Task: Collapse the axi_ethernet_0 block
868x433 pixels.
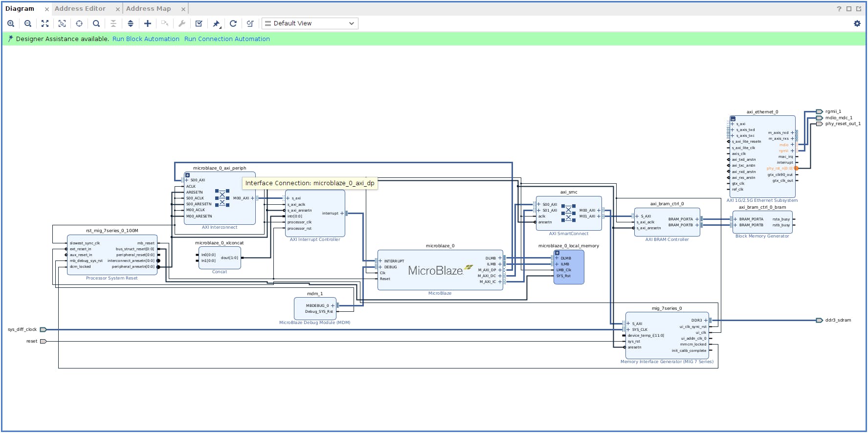Action: pyautogui.click(x=733, y=119)
